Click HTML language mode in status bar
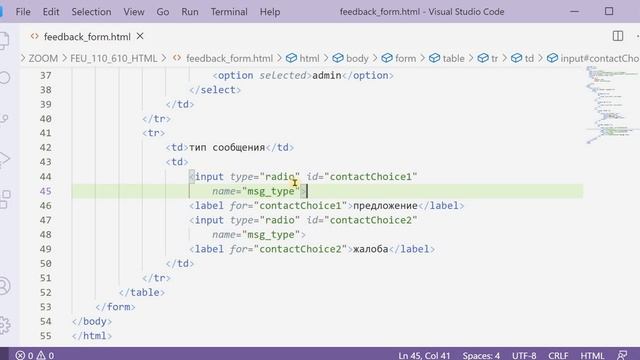Screen dimensions: 640x360 point(592,355)
